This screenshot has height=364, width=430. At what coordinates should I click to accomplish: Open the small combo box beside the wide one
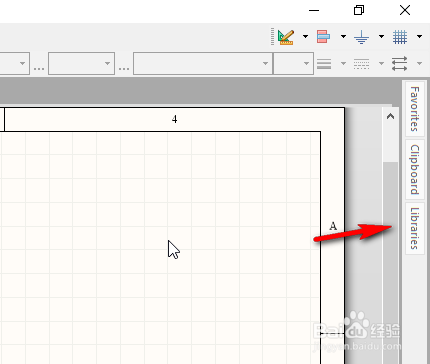tap(293, 63)
